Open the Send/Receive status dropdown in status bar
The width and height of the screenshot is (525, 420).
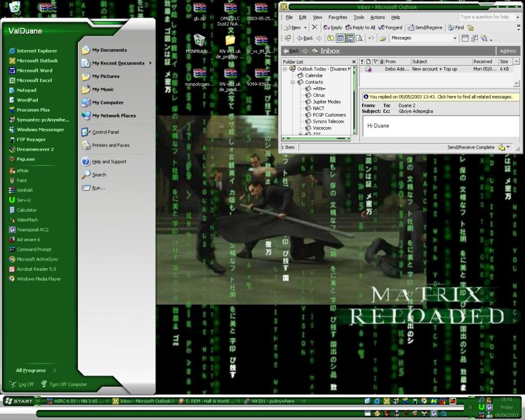(x=508, y=147)
